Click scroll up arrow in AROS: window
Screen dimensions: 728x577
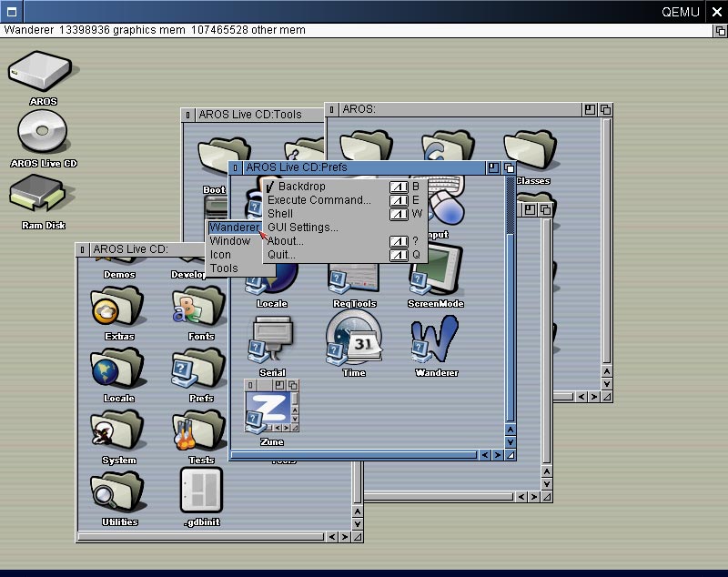pyautogui.click(x=606, y=371)
